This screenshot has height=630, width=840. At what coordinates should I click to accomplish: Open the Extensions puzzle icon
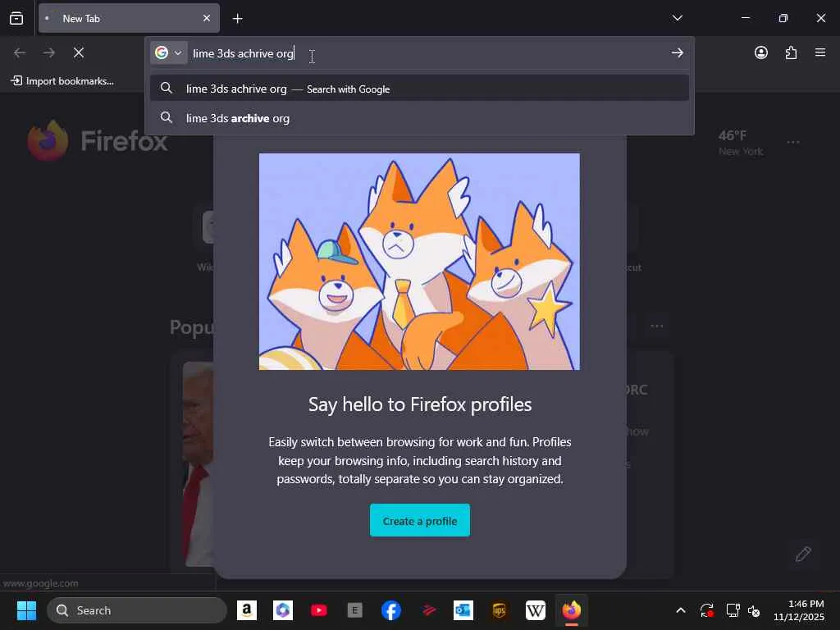[x=791, y=52]
